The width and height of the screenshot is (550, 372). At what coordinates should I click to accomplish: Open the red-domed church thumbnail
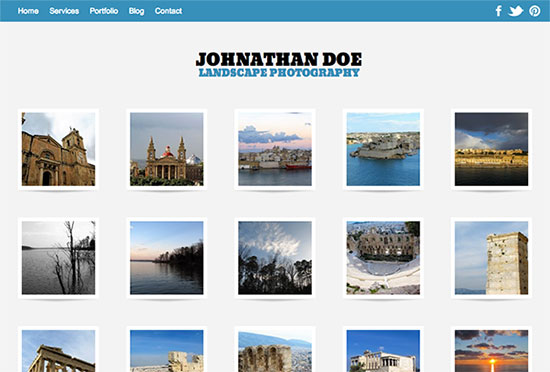click(167, 149)
